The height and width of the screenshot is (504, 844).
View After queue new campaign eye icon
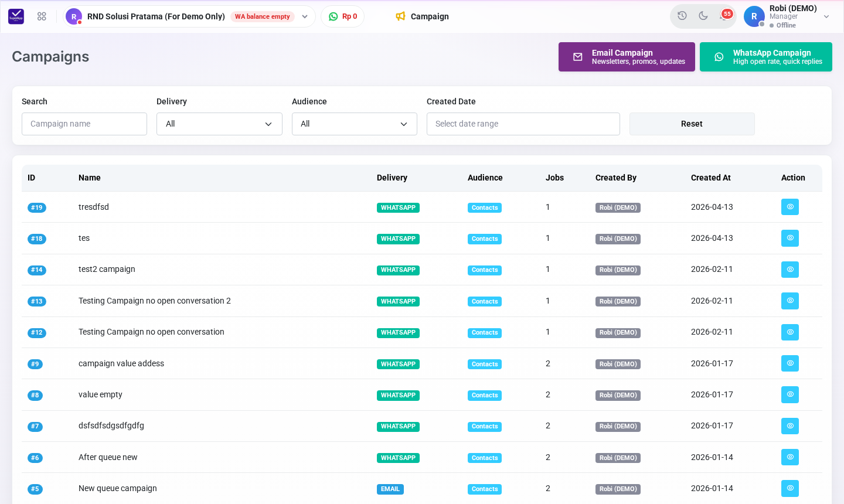pyautogui.click(x=790, y=457)
